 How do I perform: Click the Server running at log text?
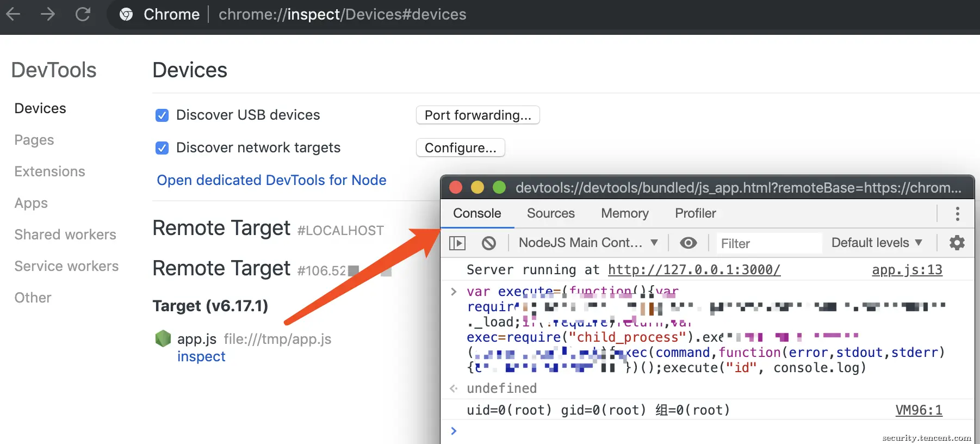533,270
